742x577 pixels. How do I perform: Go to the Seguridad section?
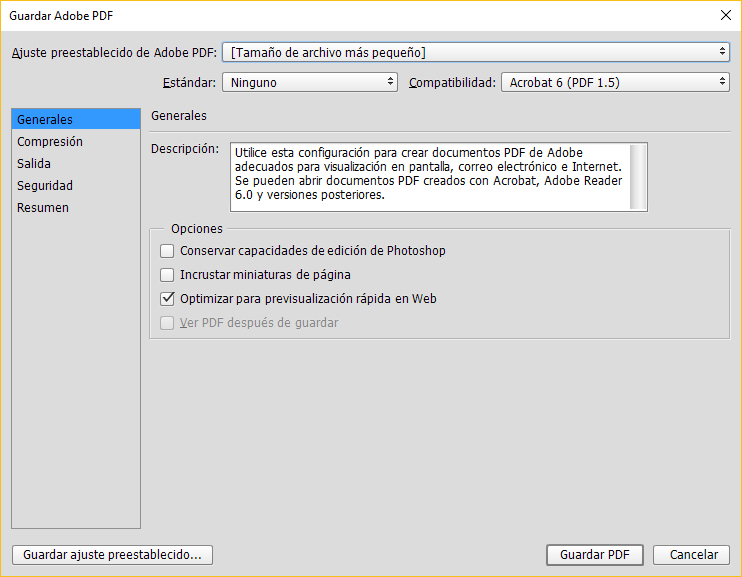click(x=76, y=186)
